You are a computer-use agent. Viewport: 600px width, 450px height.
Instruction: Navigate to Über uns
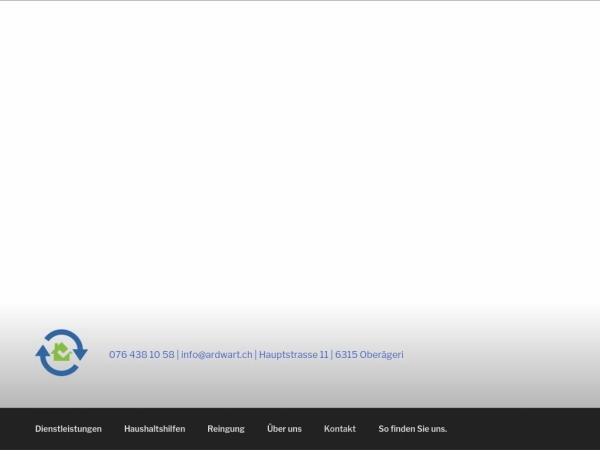pos(284,429)
